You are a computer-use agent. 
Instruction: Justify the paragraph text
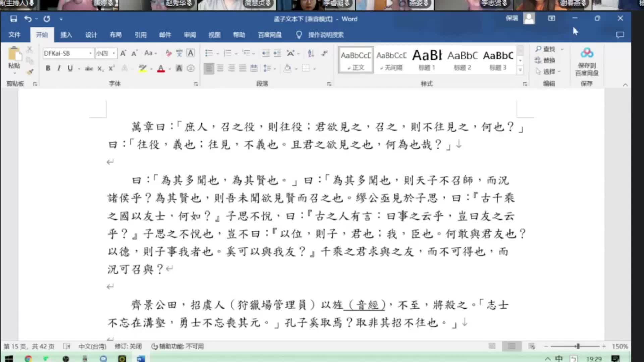click(x=243, y=68)
